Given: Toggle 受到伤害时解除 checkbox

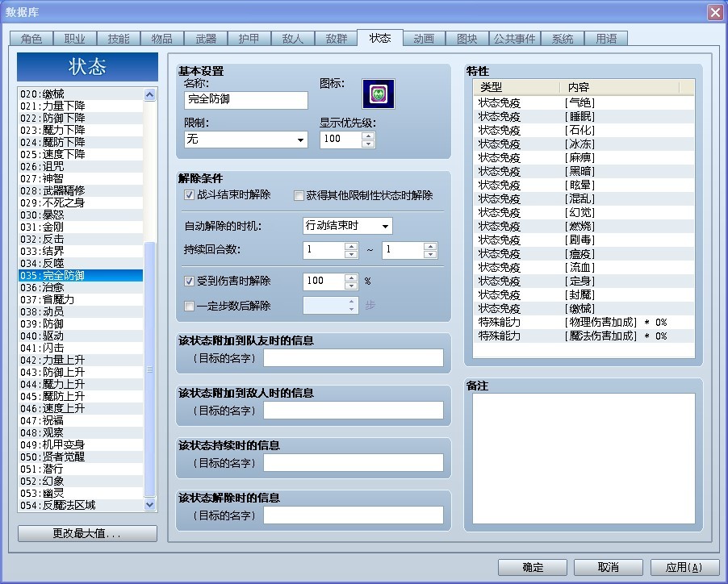Looking at the screenshot, I should pyautogui.click(x=189, y=281).
